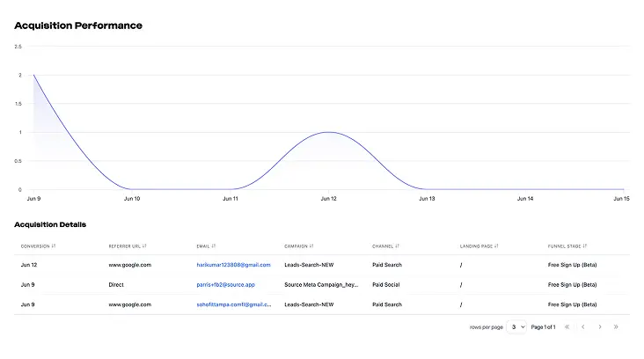Go to previous page arrow

coord(582,327)
